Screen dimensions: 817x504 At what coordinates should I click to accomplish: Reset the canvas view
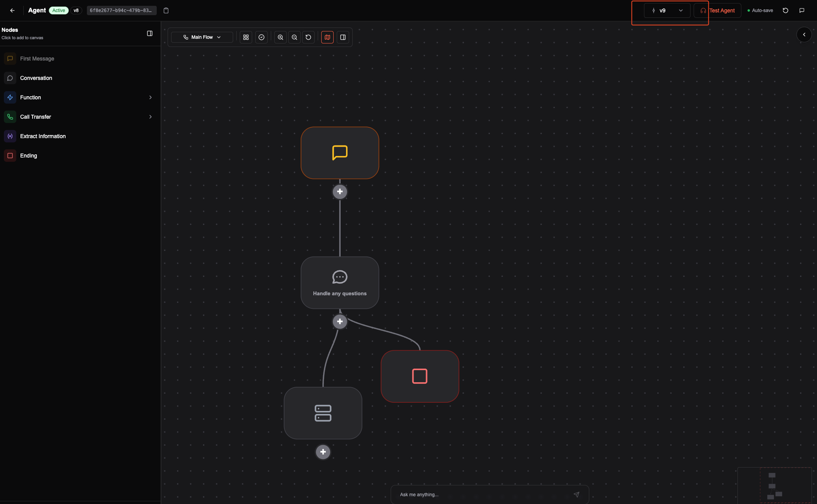(308, 37)
